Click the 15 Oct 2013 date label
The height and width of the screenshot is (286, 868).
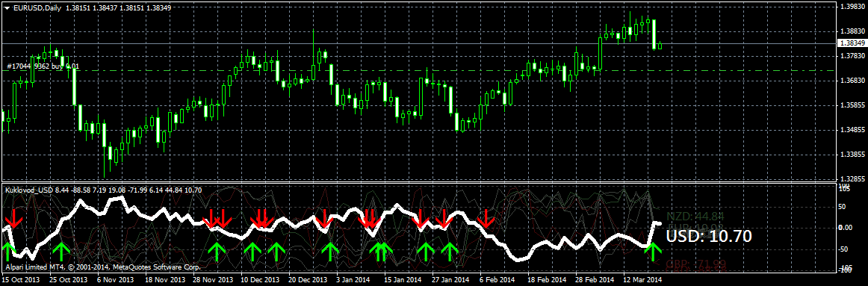coord(20,280)
